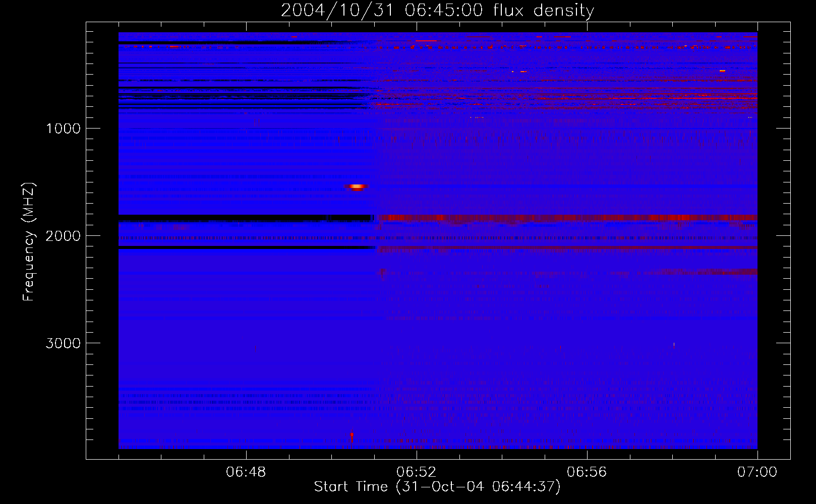Click the 'Start Time (31-Oct-04 06:44:37)' label

(x=437, y=487)
